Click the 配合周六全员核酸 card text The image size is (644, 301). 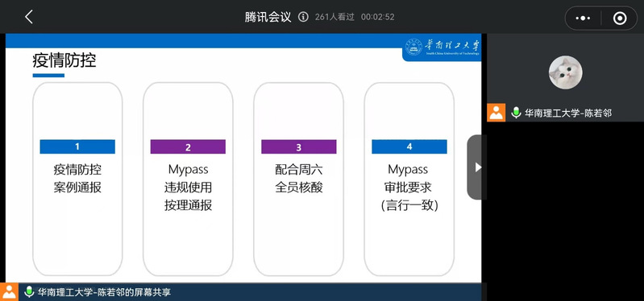pyautogui.click(x=298, y=179)
